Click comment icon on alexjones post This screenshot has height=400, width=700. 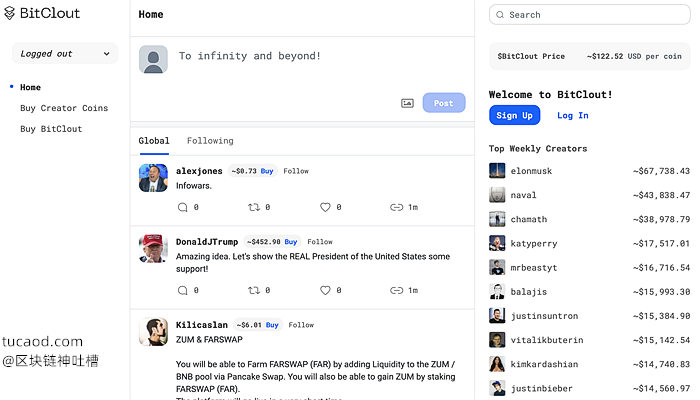[x=183, y=207]
